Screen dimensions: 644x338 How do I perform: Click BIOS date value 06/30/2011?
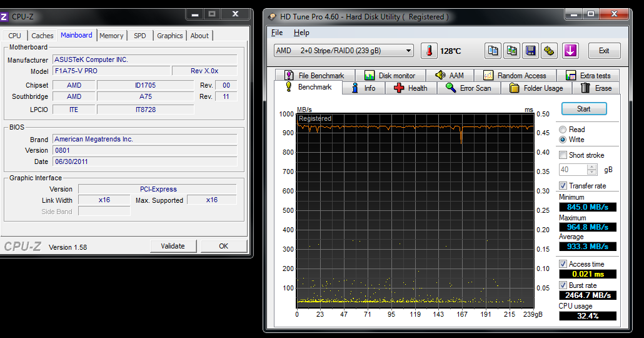click(144, 161)
